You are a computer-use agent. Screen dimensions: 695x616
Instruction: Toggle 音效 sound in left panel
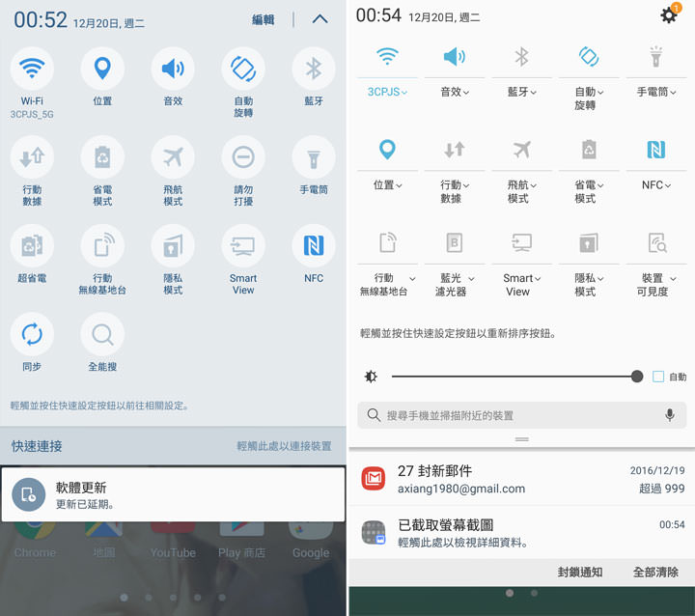173,69
